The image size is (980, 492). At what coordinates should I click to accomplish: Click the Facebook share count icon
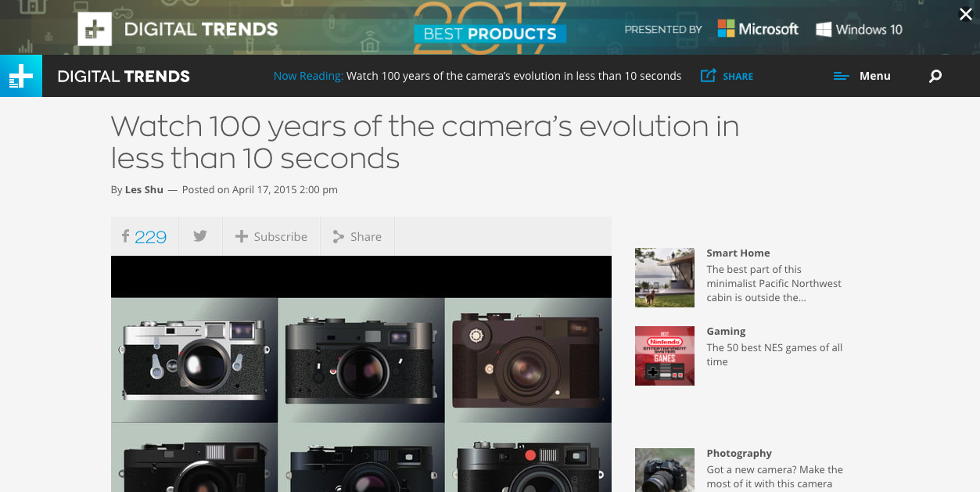(125, 236)
